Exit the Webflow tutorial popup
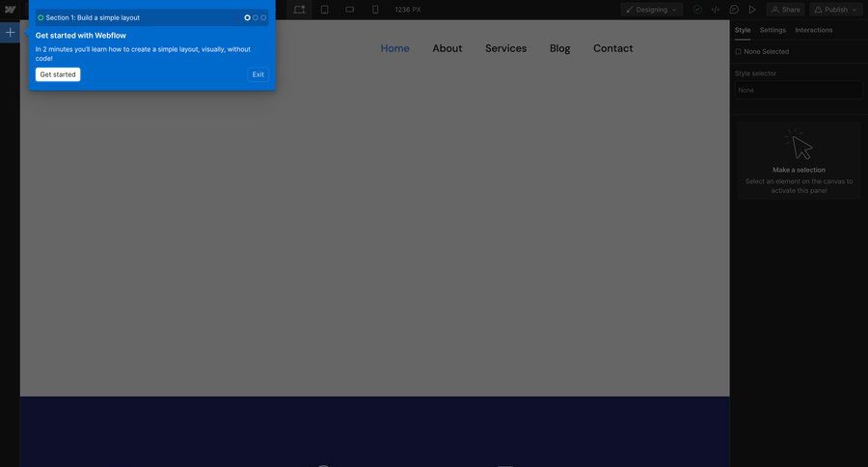 [258, 74]
